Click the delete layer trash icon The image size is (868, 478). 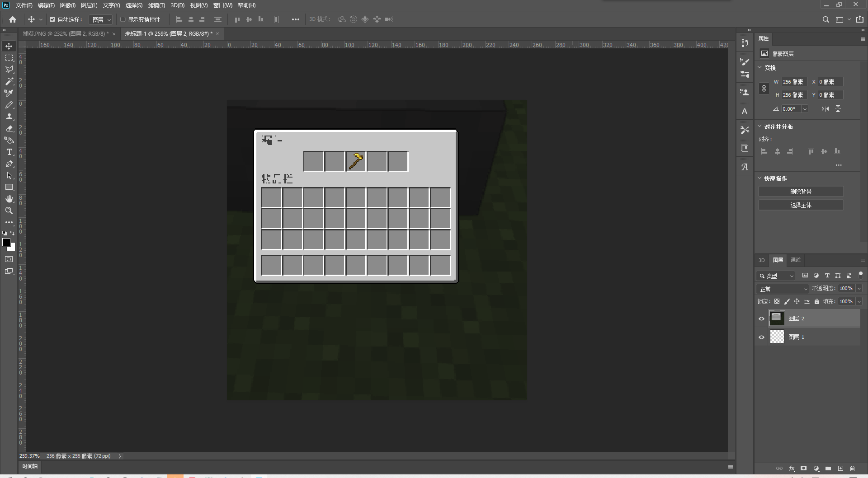pyautogui.click(x=852, y=469)
